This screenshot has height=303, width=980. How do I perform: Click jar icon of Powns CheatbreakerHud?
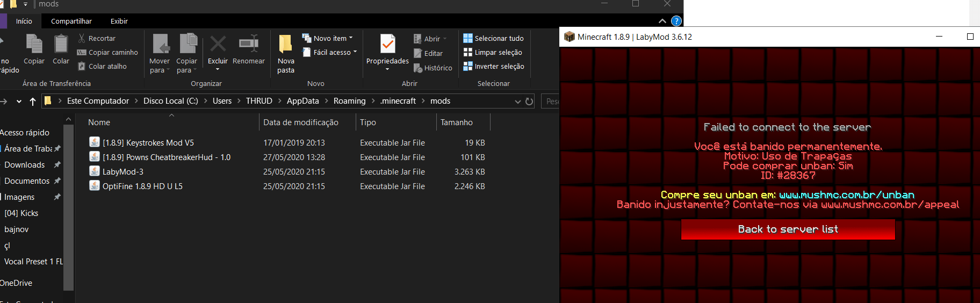click(95, 156)
